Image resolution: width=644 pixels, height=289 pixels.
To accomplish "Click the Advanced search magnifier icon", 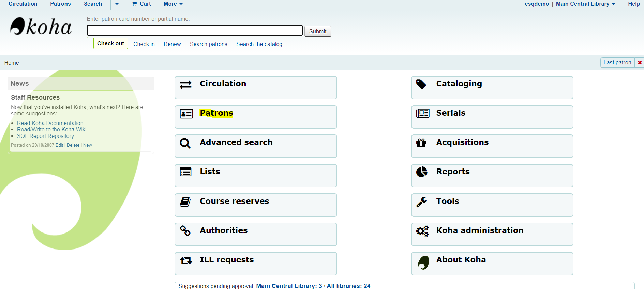I will point(185,143).
